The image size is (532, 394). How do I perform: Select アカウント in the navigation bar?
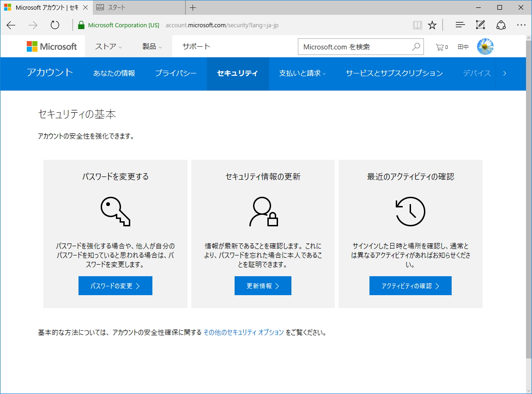coord(50,73)
